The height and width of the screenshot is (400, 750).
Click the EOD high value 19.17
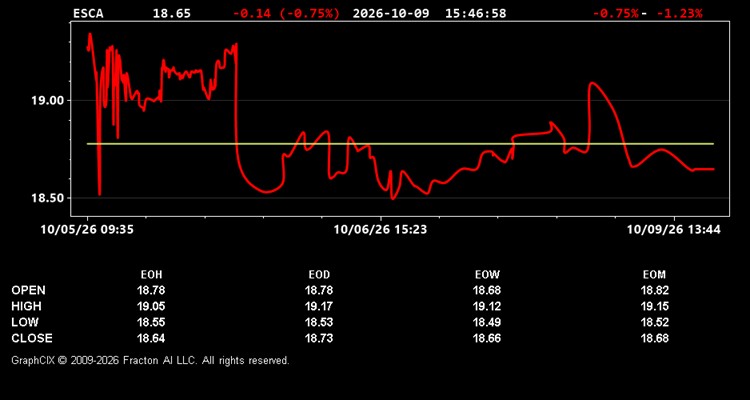coord(319,306)
